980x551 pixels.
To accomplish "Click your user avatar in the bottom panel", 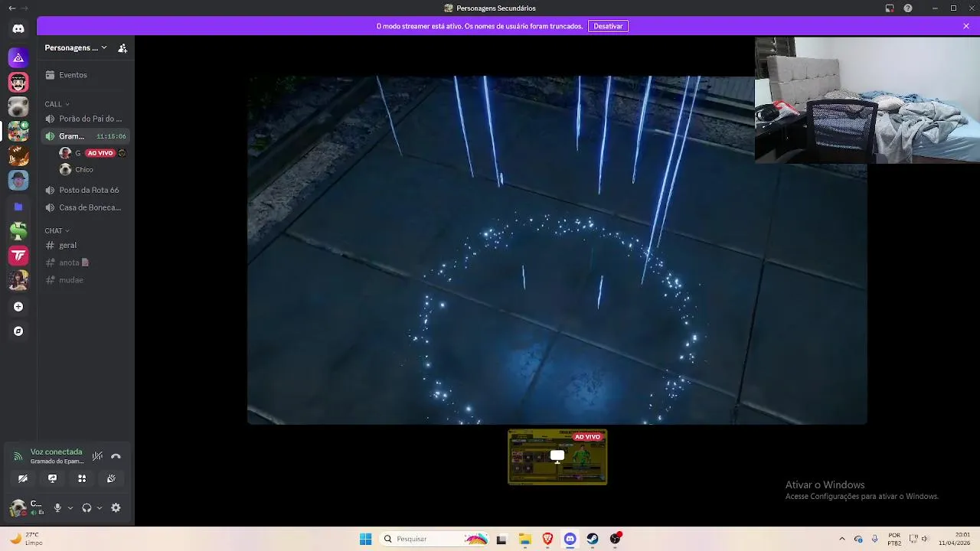I will [18, 507].
